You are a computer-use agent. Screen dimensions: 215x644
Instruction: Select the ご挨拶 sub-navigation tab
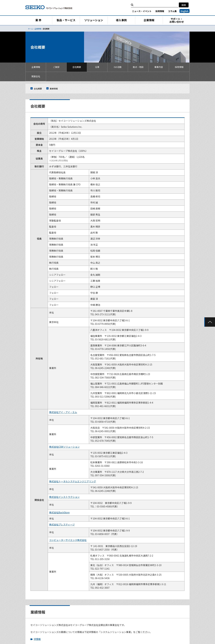[x=56, y=67]
